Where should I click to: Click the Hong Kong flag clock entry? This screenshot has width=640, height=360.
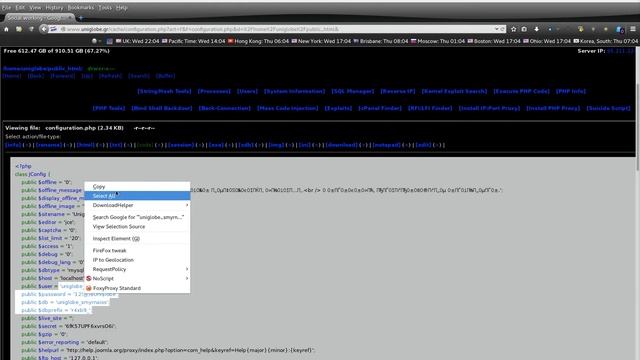[258, 41]
